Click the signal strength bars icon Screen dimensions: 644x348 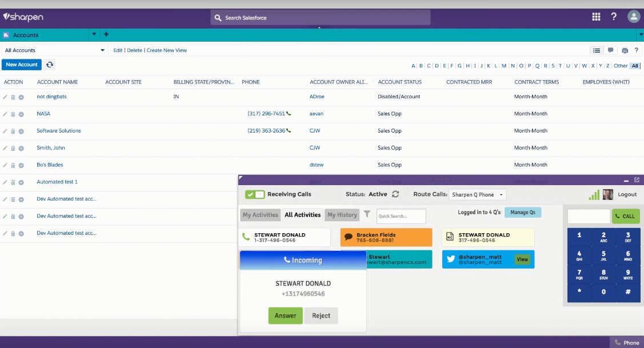594,195
